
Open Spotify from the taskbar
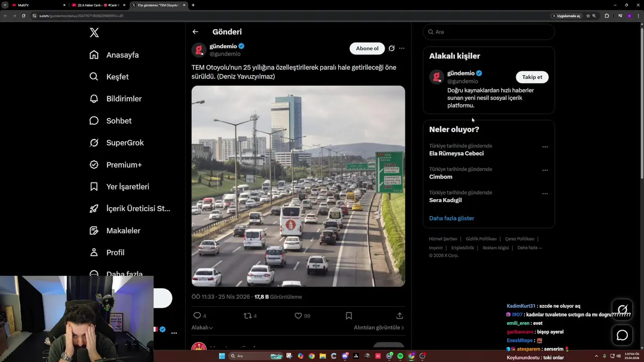pos(400,356)
